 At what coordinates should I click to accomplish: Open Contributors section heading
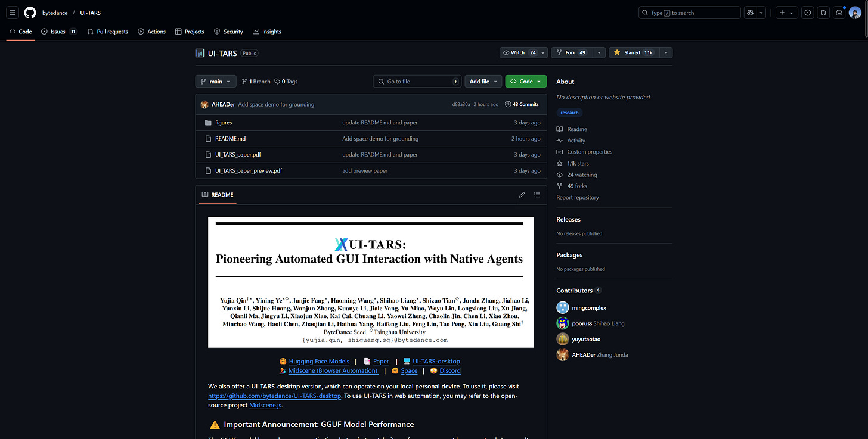pos(579,291)
